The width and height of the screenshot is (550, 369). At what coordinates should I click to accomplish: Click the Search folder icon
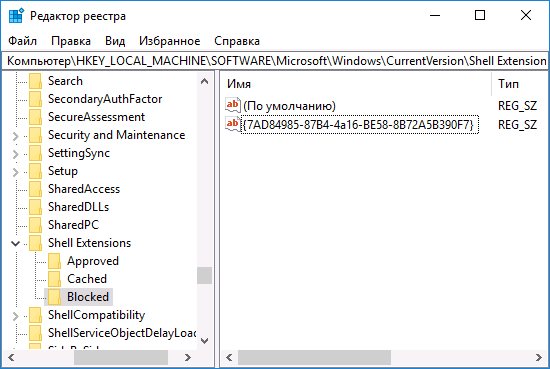[35, 81]
